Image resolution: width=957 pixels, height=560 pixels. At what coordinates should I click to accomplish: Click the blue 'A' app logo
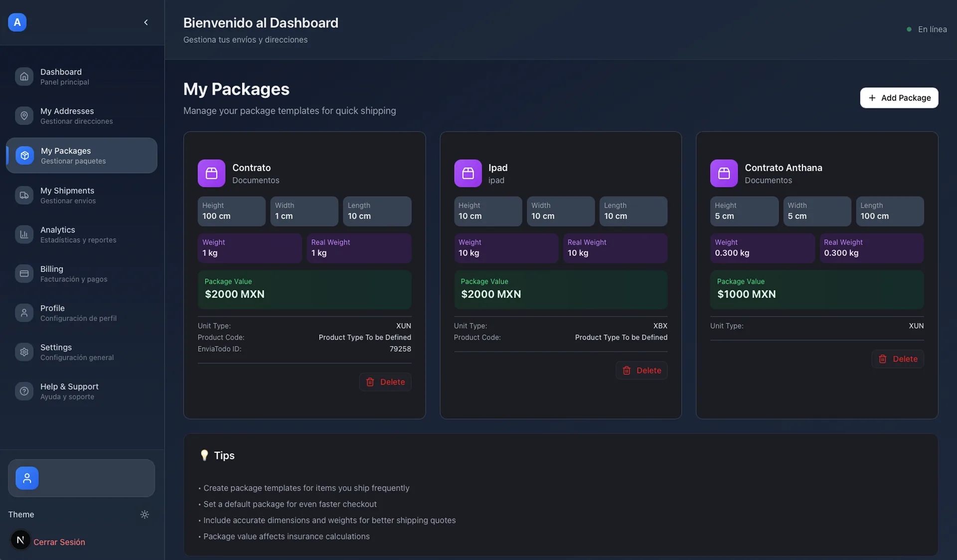[x=17, y=22]
